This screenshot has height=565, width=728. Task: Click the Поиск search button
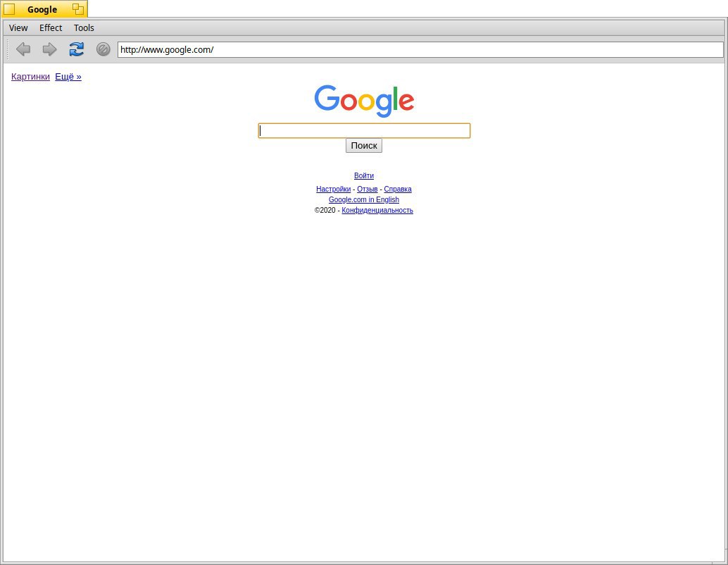click(364, 145)
